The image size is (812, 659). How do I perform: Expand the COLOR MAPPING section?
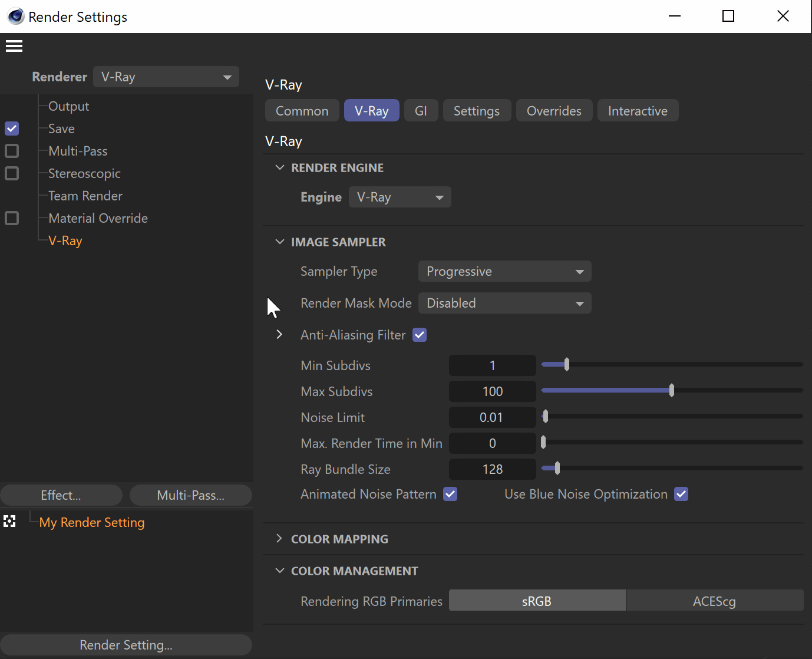tap(279, 538)
